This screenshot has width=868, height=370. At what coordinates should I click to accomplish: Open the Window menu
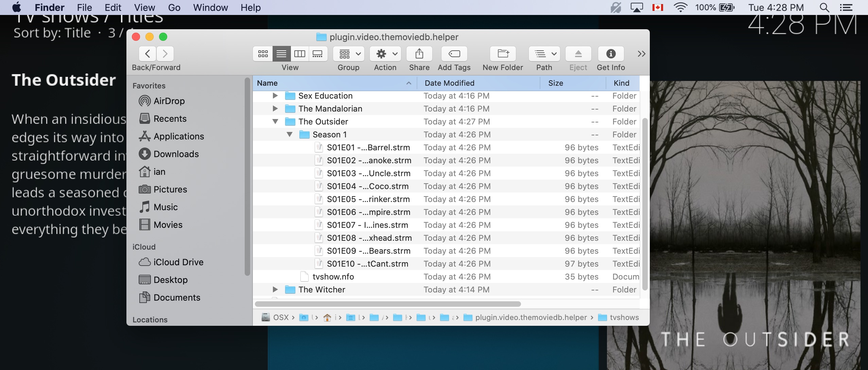pos(210,7)
